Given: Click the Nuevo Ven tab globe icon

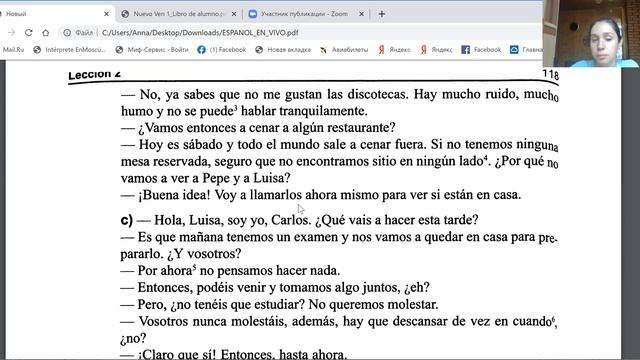Looking at the screenshot, I should click(125, 14).
